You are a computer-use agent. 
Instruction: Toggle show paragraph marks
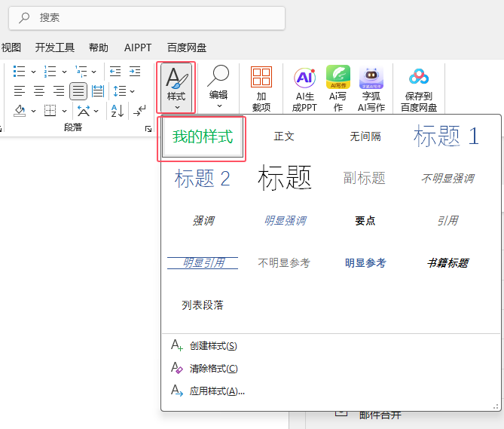pyautogui.click(x=139, y=111)
